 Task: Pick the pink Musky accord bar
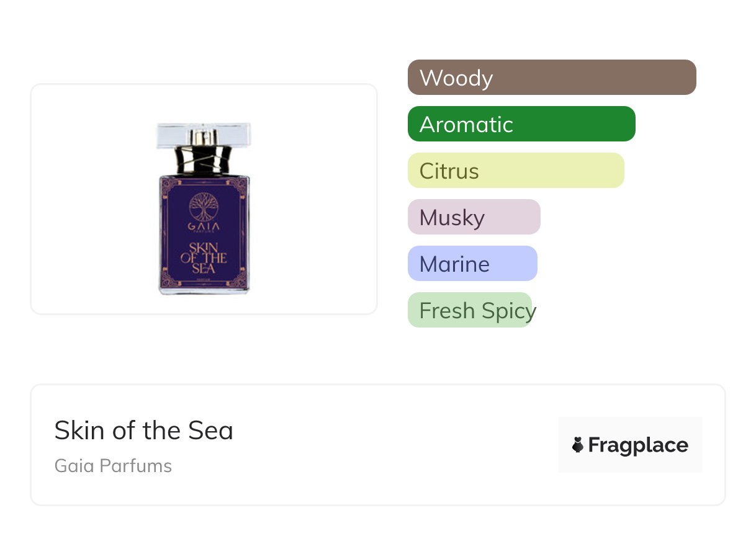pyautogui.click(x=474, y=217)
